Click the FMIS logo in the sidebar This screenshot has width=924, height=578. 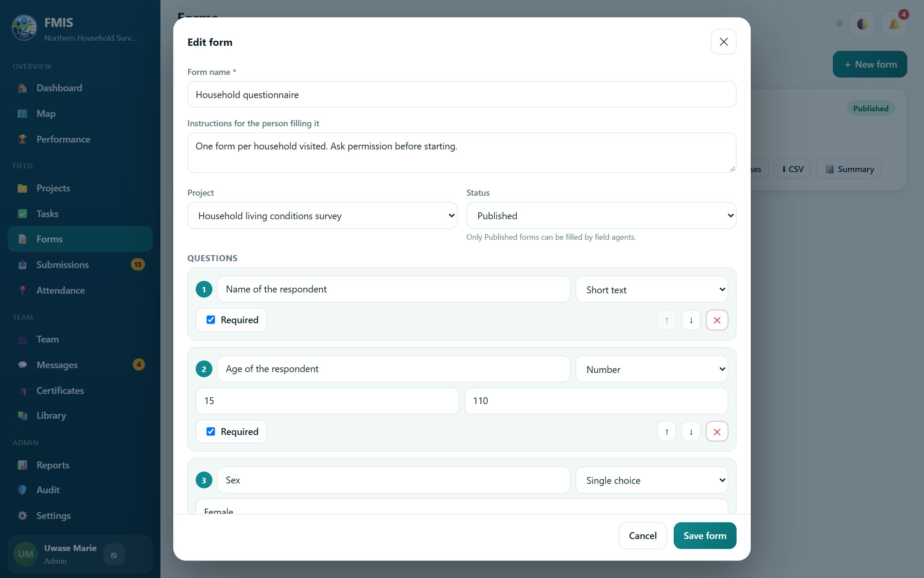tap(24, 28)
